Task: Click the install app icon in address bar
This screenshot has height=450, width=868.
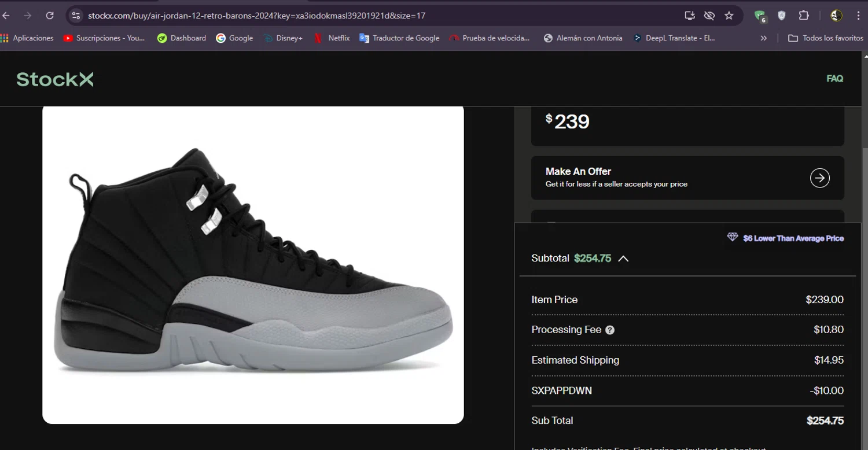Action: click(689, 16)
